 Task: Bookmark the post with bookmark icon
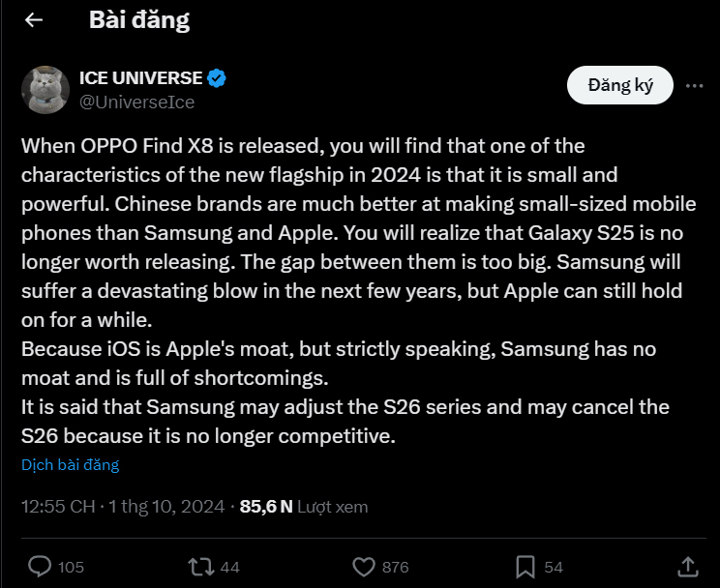coord(525,567)
